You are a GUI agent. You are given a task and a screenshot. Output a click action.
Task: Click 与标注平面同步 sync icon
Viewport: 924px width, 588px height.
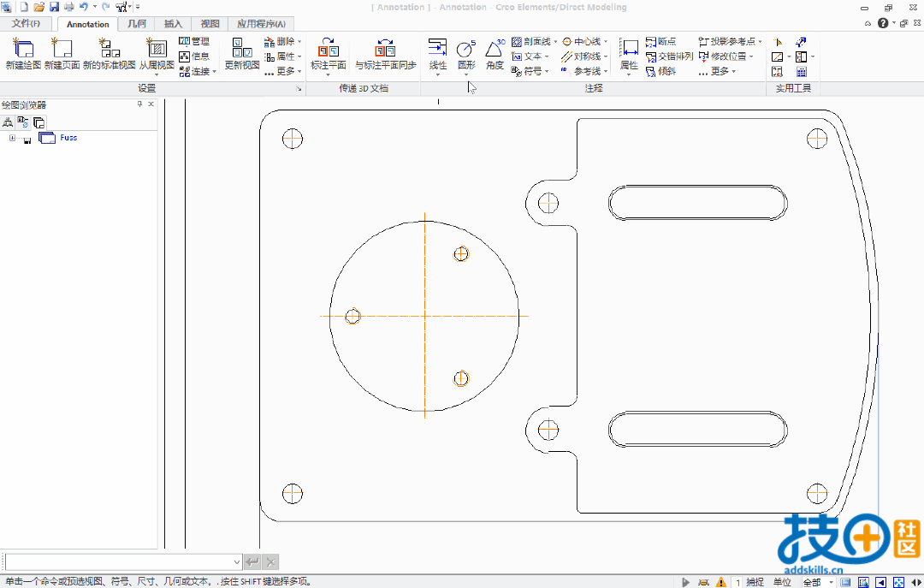[x=385, y=47]
